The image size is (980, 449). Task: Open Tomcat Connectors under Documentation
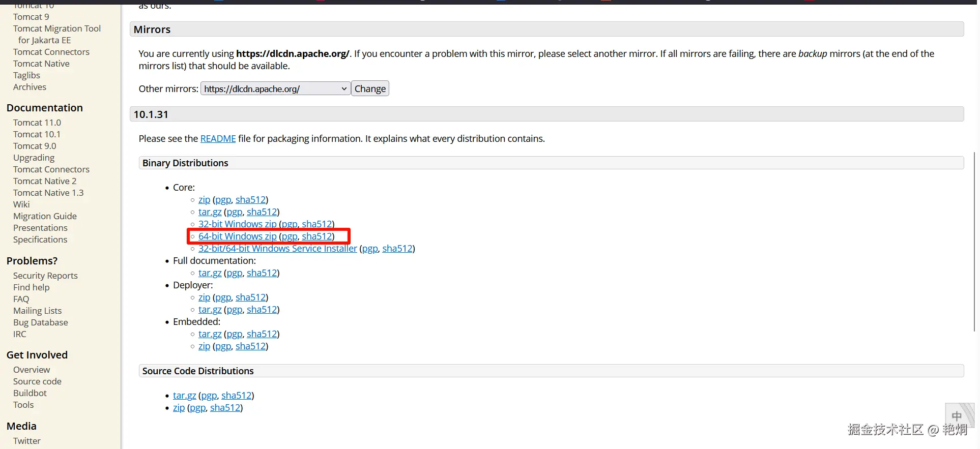[x=51, y=169]
